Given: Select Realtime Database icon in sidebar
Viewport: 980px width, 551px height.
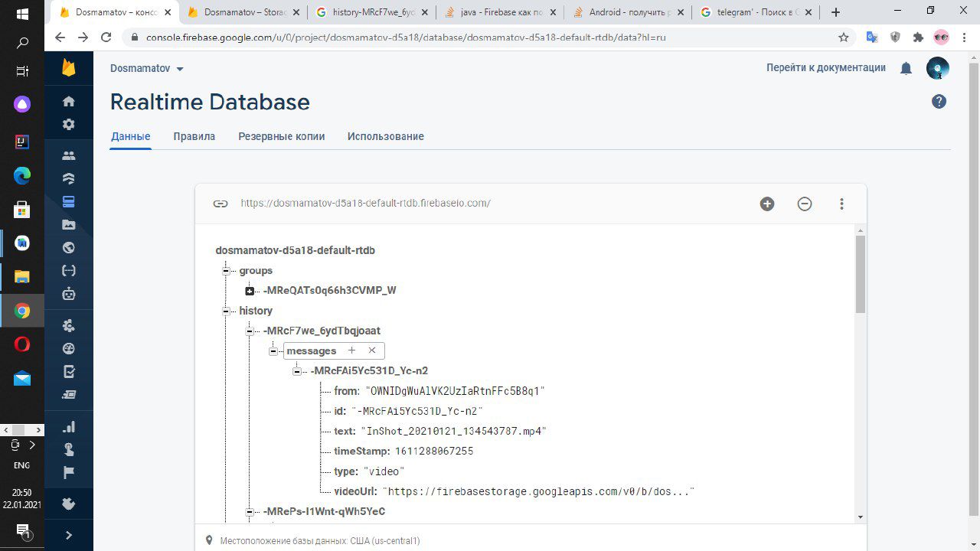Looking at the screenshot, I should click(x=69, y=202).
